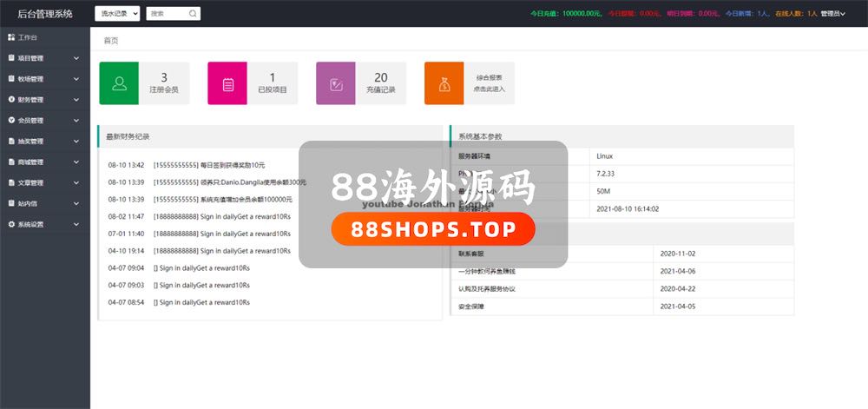Click the green 注册会员 user icon tile
The width and height of the screenshot is (868, 409).
[120, 83]
